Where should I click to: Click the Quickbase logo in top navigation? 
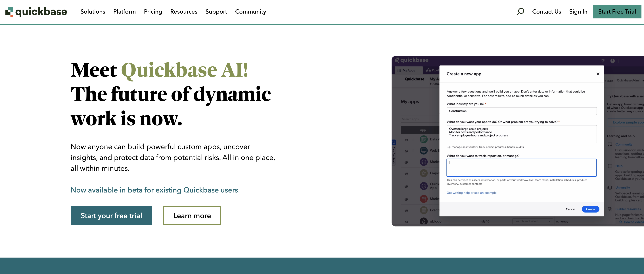pos(36,12)
